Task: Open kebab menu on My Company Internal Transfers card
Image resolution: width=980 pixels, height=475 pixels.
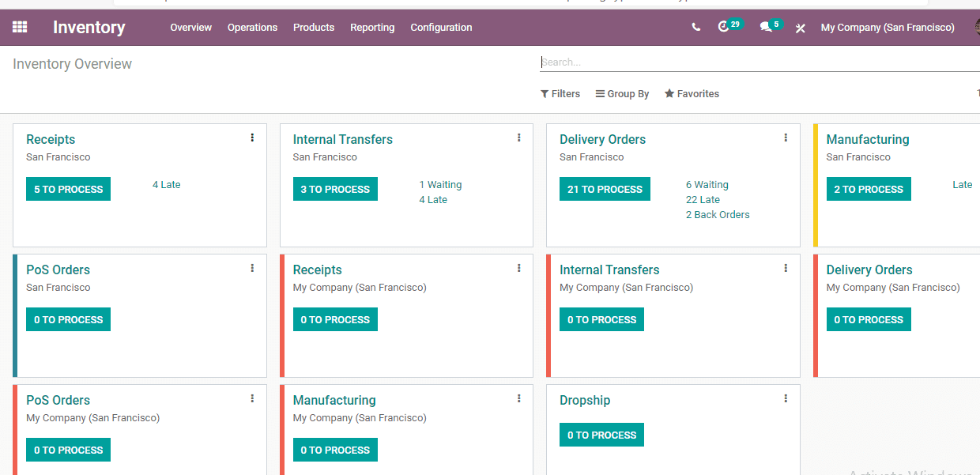Action: click(x=786, y=268)
